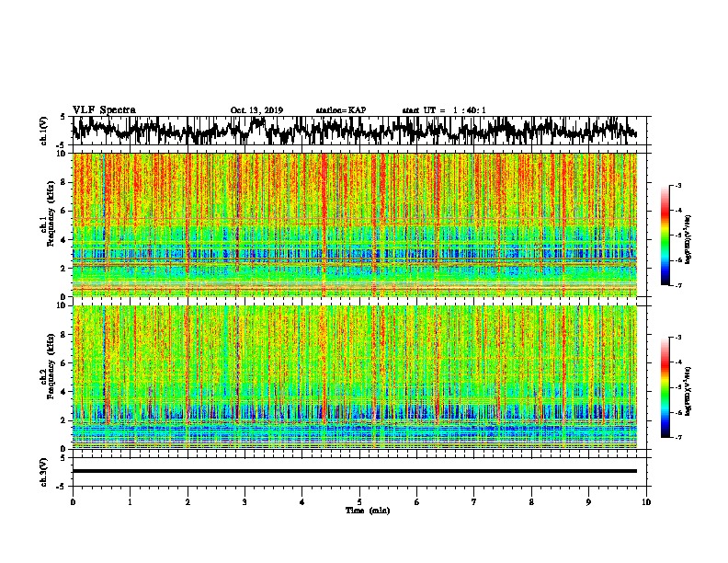Click the ch.1 voltage waveform trace
Image resolution: width=728 pixels, height=563 pixels.
355,130
